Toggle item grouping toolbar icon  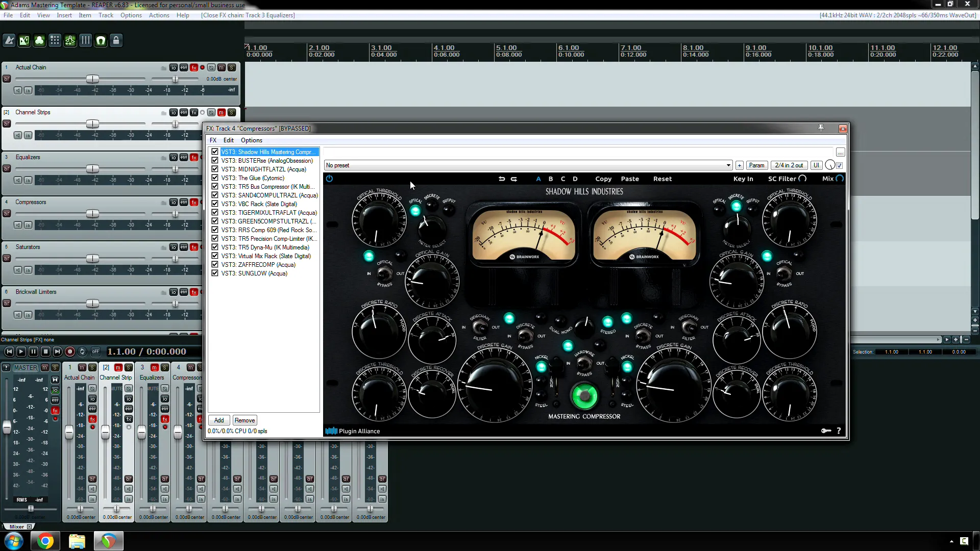click(x=40, y=40)
